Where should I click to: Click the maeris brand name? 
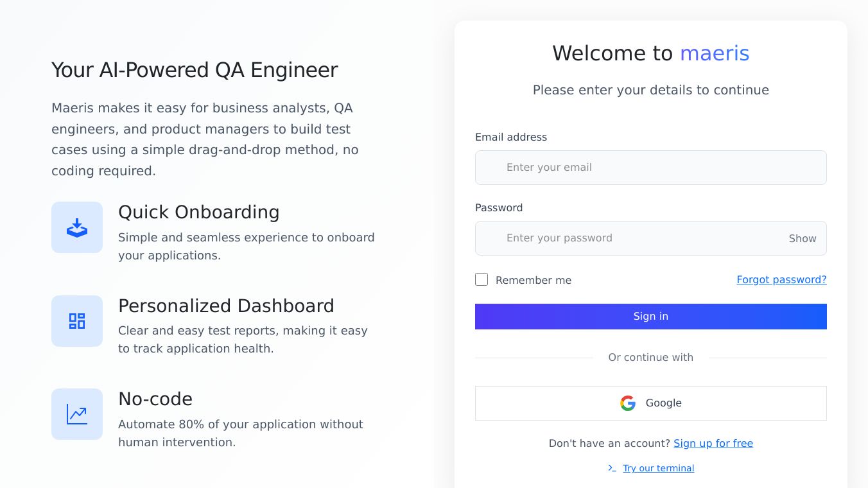(715, 53)
